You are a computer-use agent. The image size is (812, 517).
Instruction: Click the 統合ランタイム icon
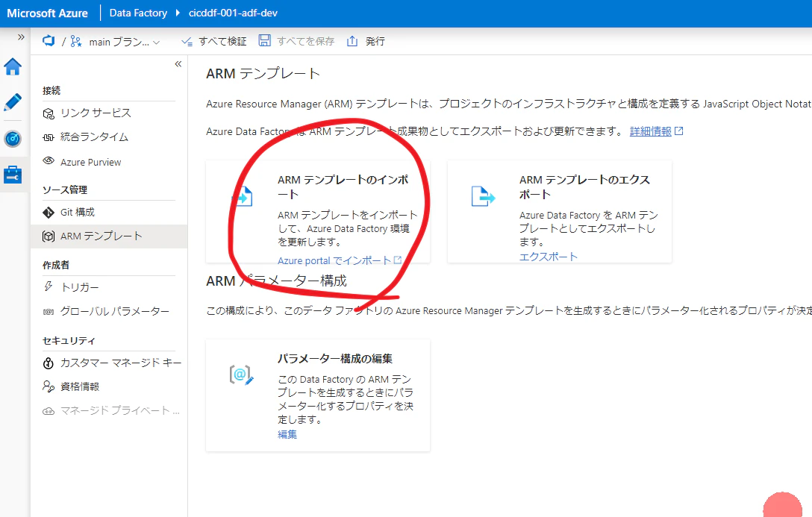coord(49,137)
